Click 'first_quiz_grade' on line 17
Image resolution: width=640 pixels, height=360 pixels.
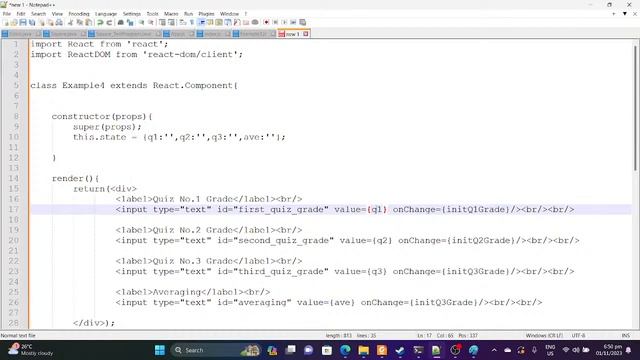[x=280, y=209]
